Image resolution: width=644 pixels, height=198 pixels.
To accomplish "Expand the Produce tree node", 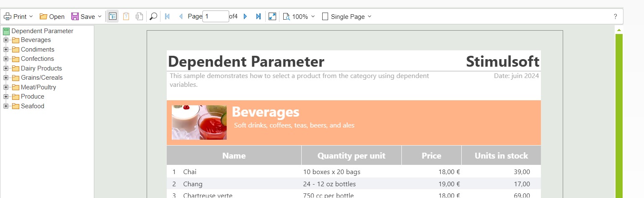I will click(x=6, y=97).
